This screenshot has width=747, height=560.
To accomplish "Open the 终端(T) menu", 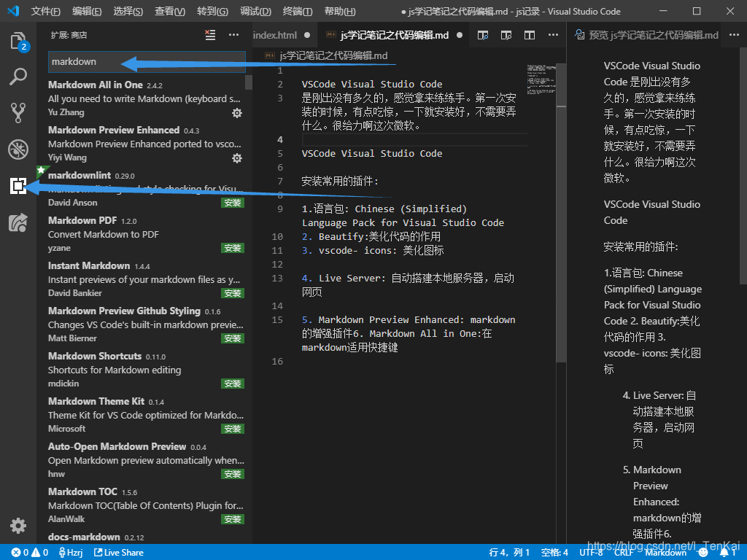I will click(298, 11).
